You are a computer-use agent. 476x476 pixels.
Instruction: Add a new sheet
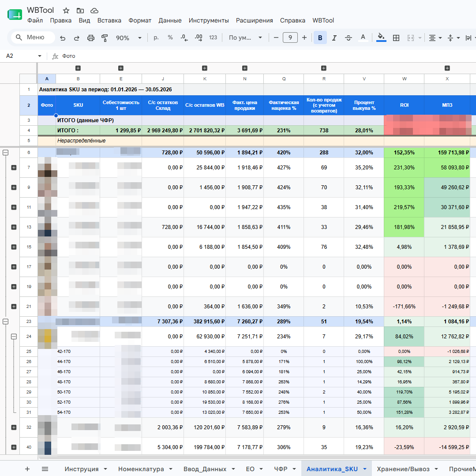(x=27, y=469)
